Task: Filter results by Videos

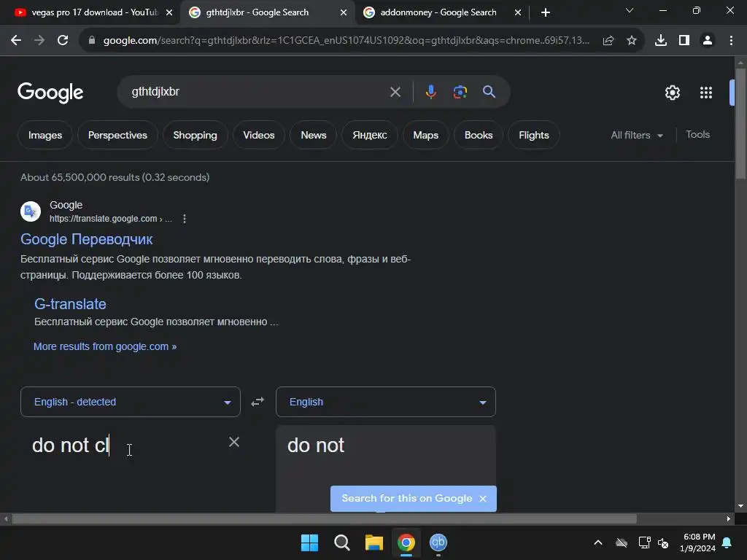Action: tap(259, 135)
